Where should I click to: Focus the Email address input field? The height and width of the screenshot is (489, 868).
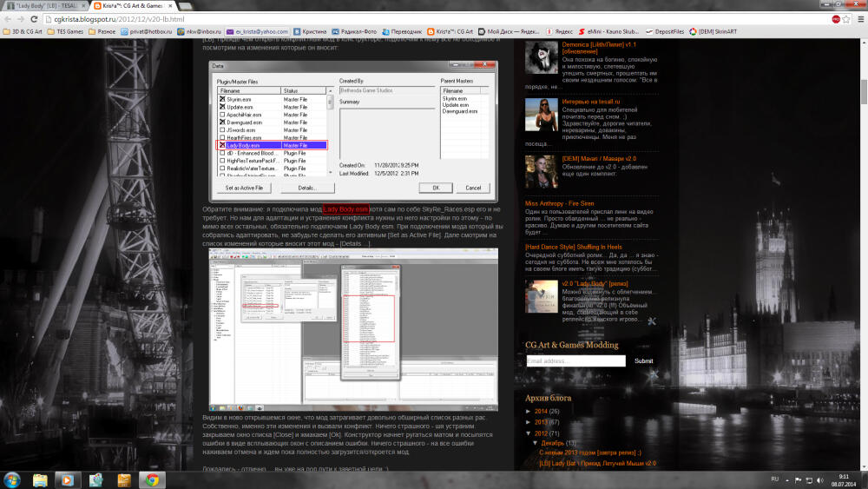[x=575, y=361]
